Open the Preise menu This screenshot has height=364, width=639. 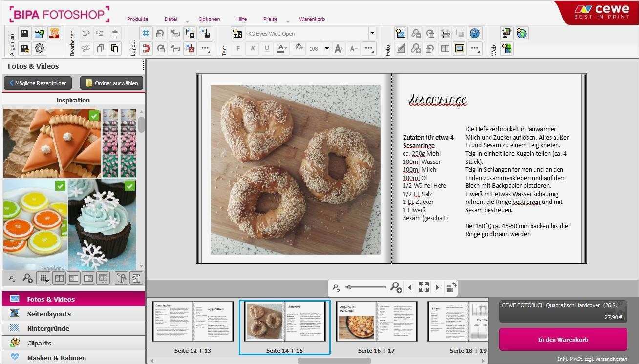(x=270, y=19)
